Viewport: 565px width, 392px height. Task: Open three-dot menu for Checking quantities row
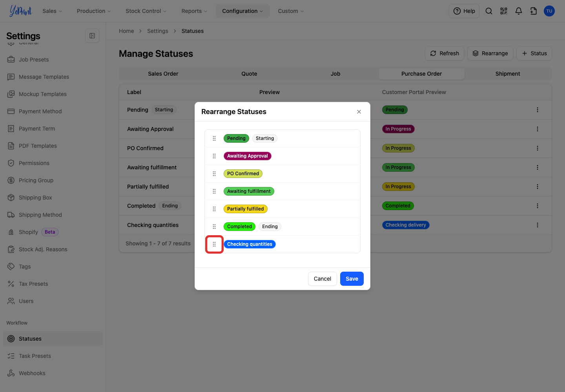538,225
